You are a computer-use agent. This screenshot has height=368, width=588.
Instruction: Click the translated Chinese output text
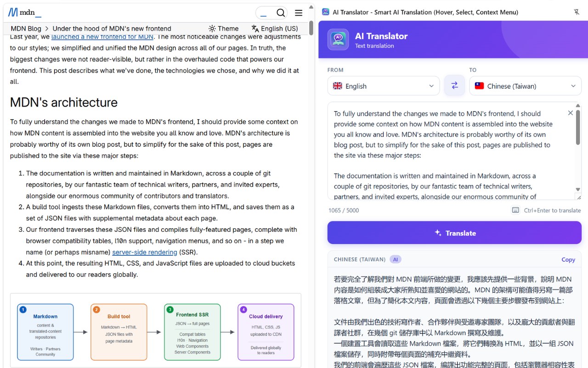click(x=454, y=322)
